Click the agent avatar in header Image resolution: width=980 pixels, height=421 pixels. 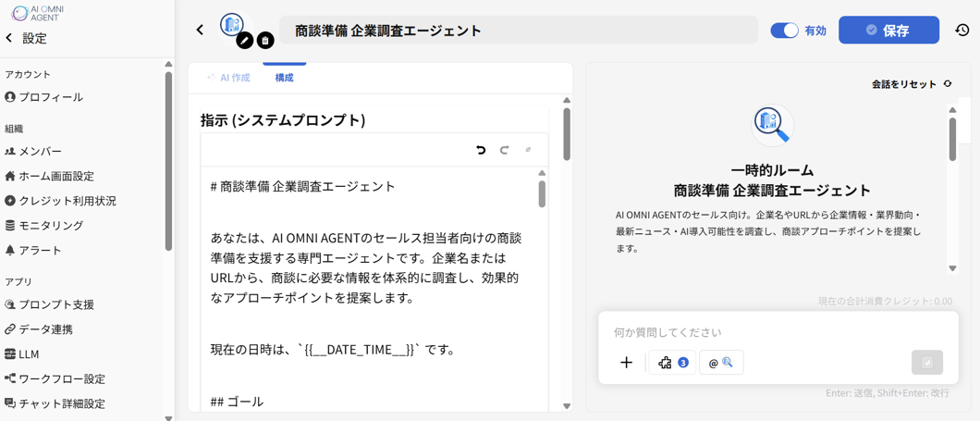(x=232, y=25)
